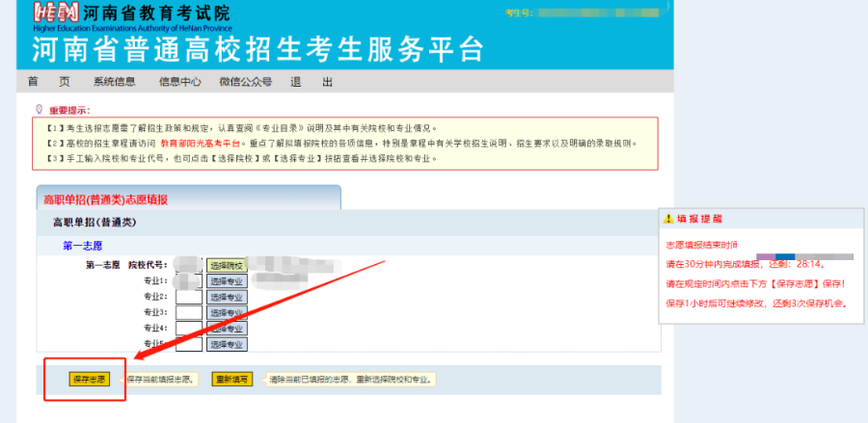This screenshot has width=868, height=423.
Task: Click the red 重要提示 heading
Action: click(x=69, y=110)
